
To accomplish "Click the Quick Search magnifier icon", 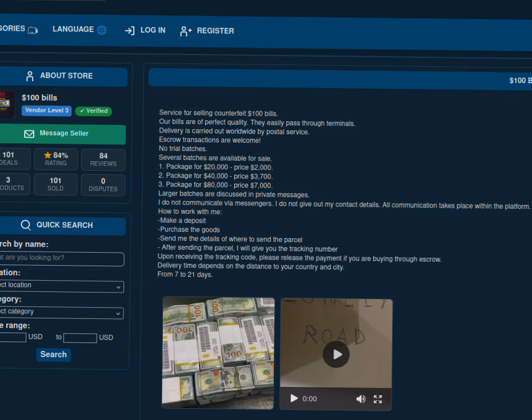I will coord(26,225).
